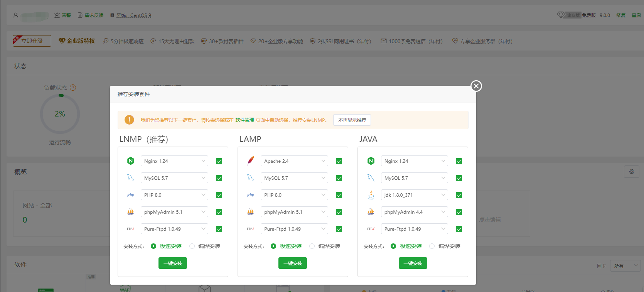Open jdk 1.8.0_371 version dropdown
Screen dimensions: 644x292
[x=415, y=195]
